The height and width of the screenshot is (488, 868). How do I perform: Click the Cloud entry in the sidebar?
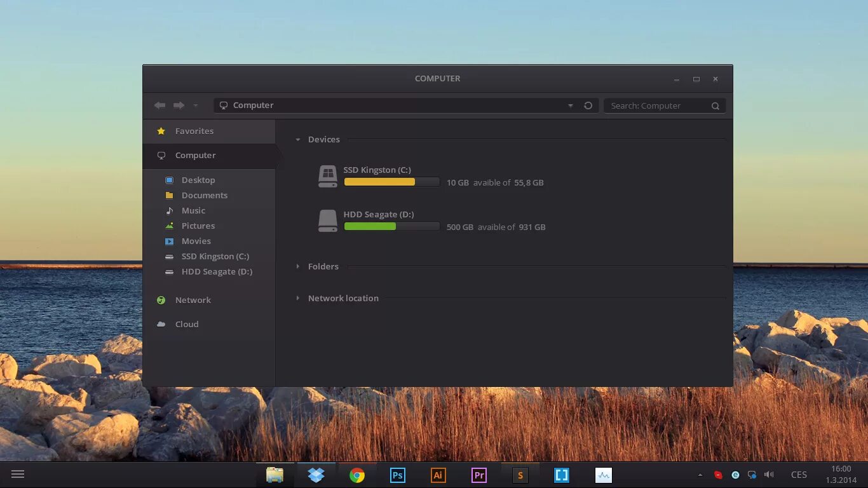187,324
